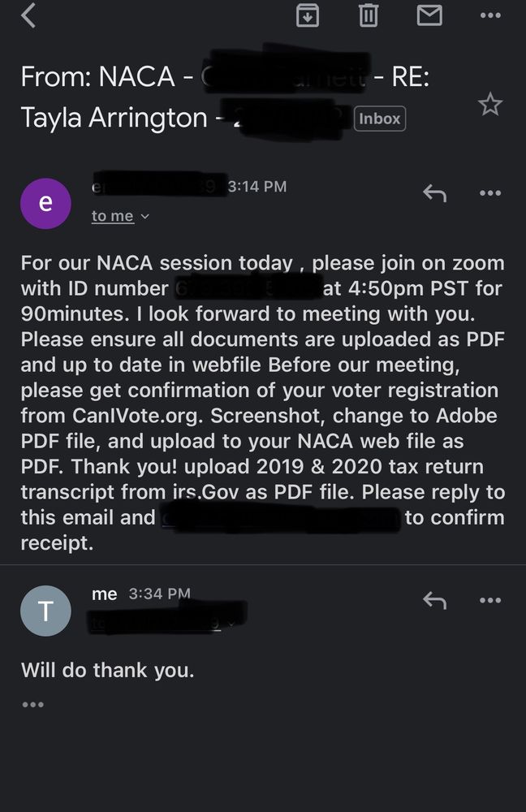Screen dimensions: 526x812
Task: Expand recipient details under the "me" message
Action: point(232,623)
